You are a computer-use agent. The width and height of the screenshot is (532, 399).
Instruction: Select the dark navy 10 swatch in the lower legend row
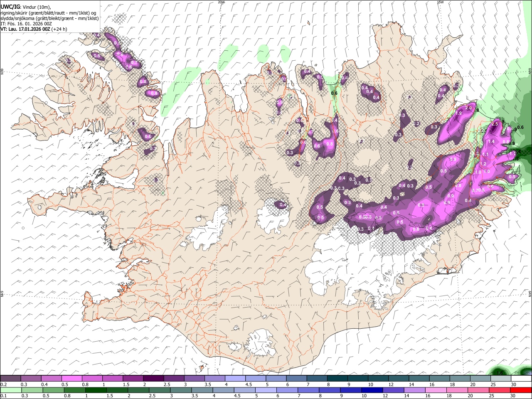(372, 390)
